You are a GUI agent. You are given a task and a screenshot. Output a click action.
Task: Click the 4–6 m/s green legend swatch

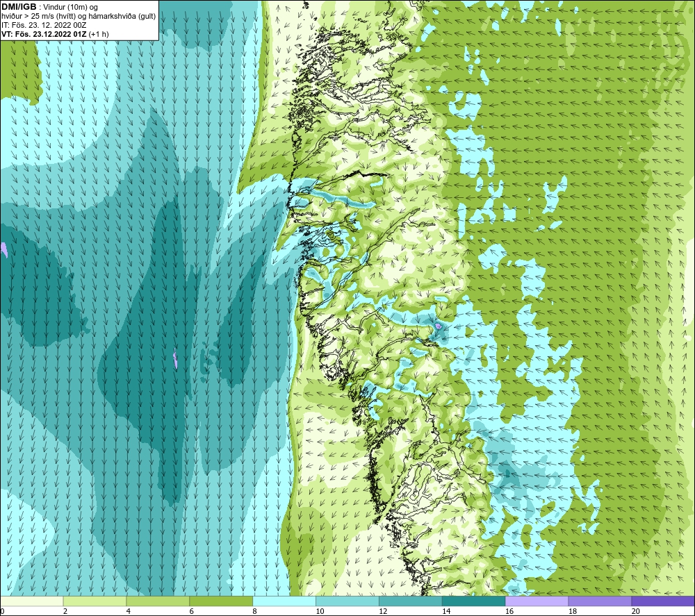[158, 601]
